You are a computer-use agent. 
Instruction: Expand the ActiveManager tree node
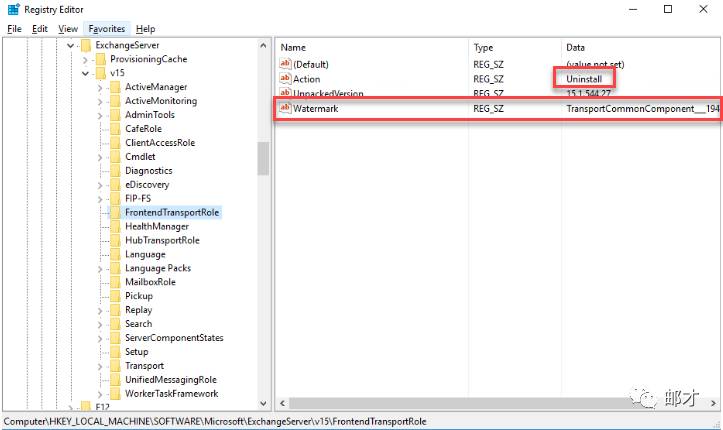pyautogui.click(x=100, y=87)
